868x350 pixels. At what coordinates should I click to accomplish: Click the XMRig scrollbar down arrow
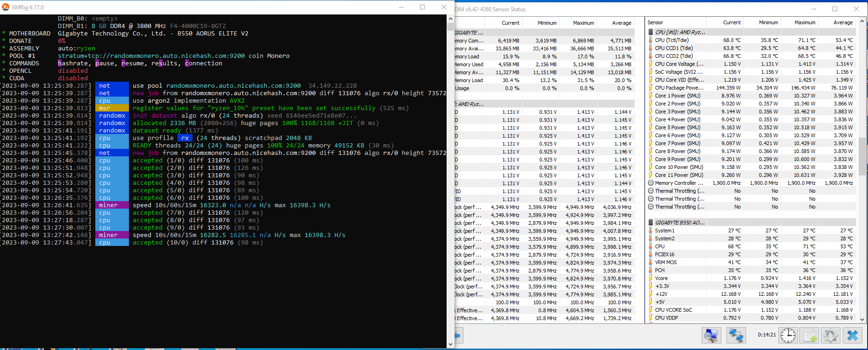tap(450, 344)
